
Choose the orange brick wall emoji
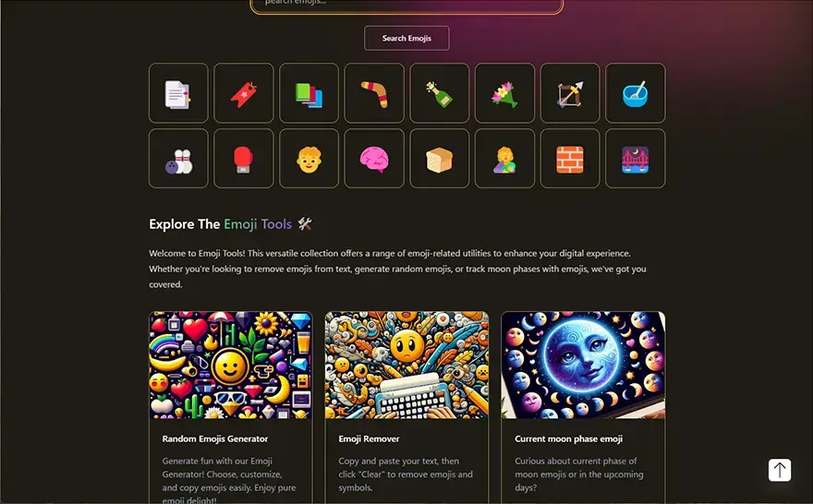pos(570,159)
